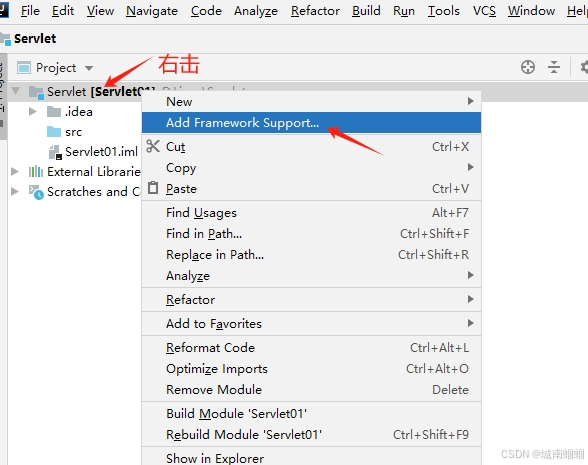Open the Analyze submenu arrow in context menu
Screen dimensions: 588x465
click(x=470, y=275)
